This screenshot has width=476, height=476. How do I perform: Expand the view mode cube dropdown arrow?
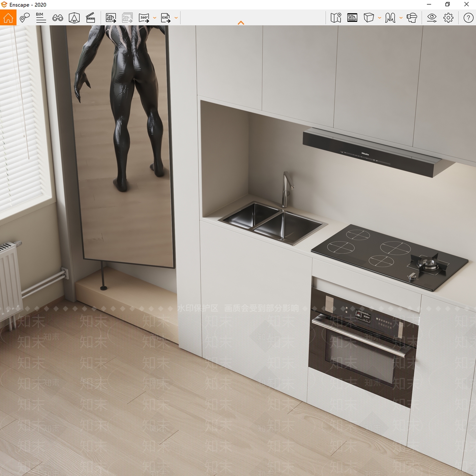[379, 18]
